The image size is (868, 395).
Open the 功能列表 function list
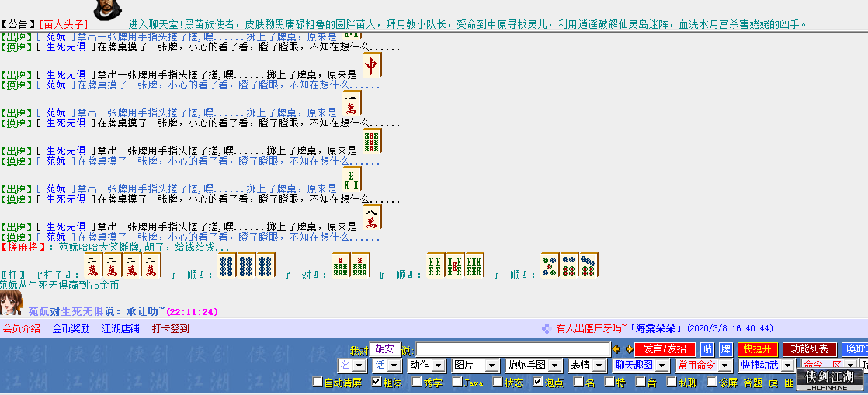809,349
